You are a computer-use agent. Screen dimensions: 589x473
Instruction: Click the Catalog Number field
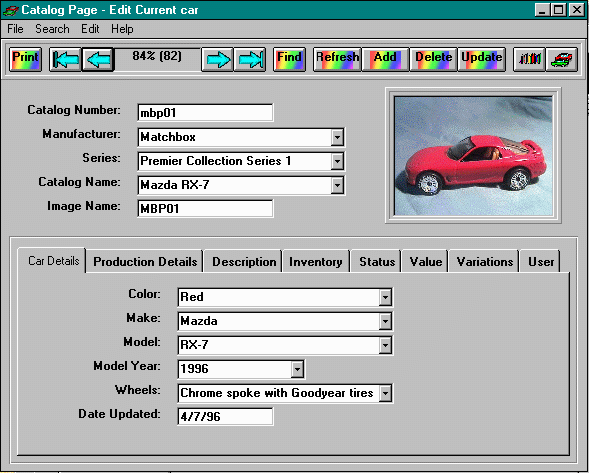(205, 113)
